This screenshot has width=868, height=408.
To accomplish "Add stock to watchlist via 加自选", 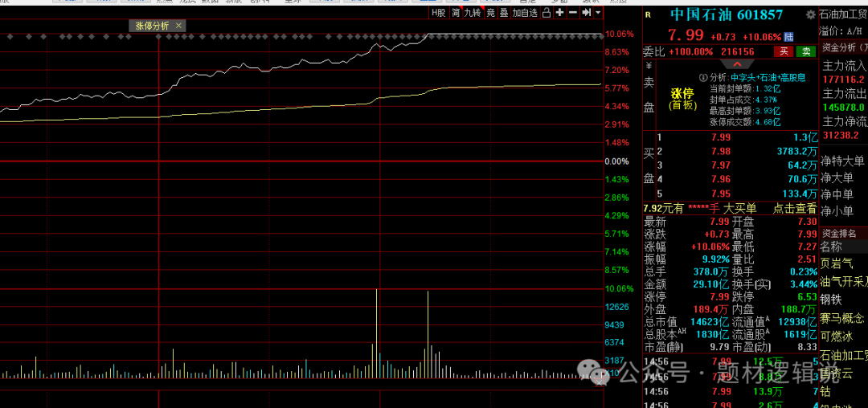I will click(525, 13).
